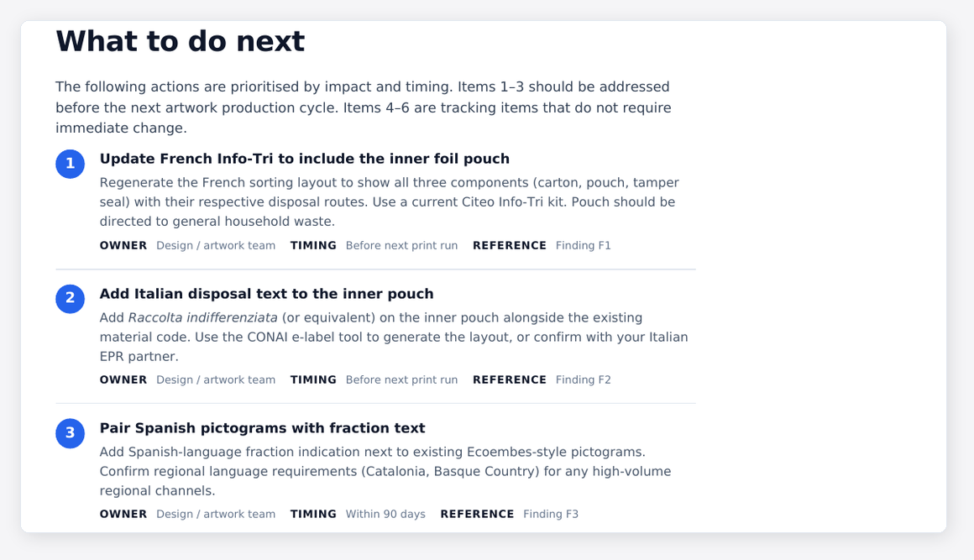The image size is (974, 560).
Task: Click the italic 'Raccolta indifferenziata' text
Action: coord(202,318)
